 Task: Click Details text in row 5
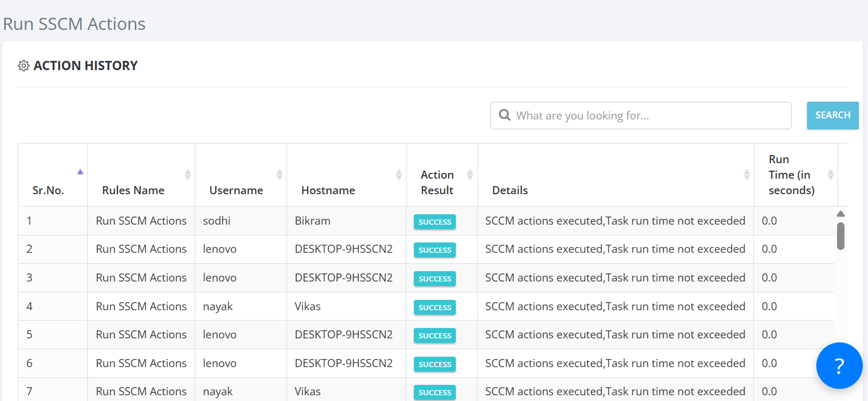615,334
